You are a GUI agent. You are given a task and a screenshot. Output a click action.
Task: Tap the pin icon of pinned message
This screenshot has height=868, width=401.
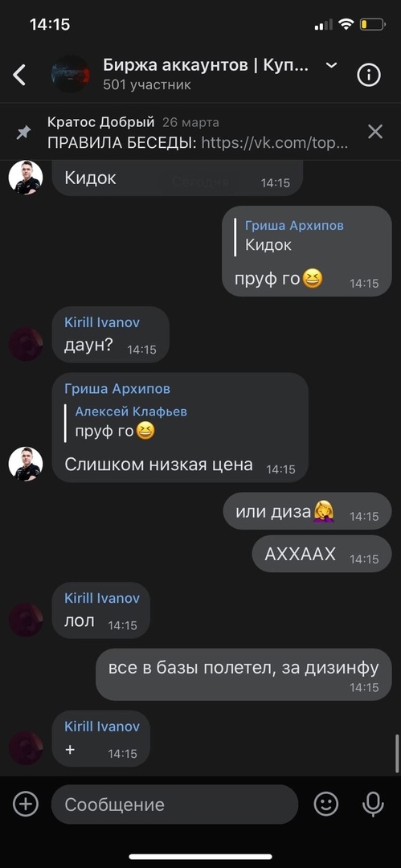23,133
